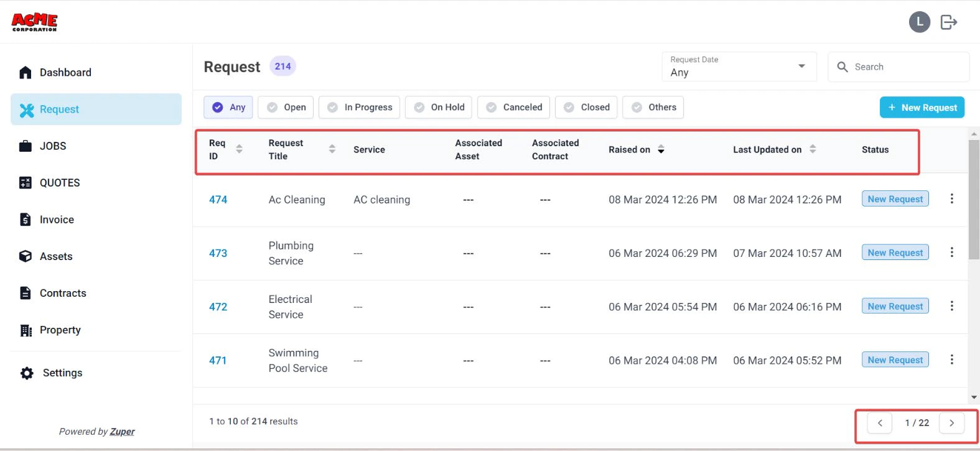980x451 pixels.
Task: Click the Contracts document icon
Action: pyautogui.click(x=26, y=293)
